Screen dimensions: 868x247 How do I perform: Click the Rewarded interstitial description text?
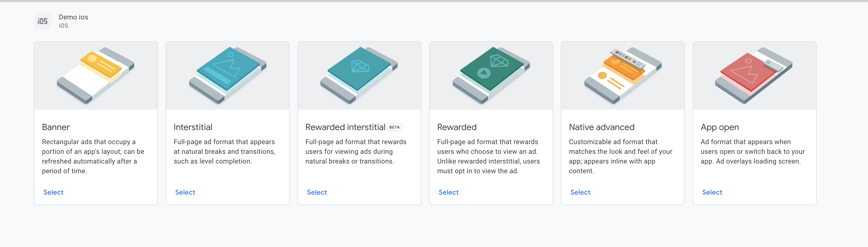[356, 151]
